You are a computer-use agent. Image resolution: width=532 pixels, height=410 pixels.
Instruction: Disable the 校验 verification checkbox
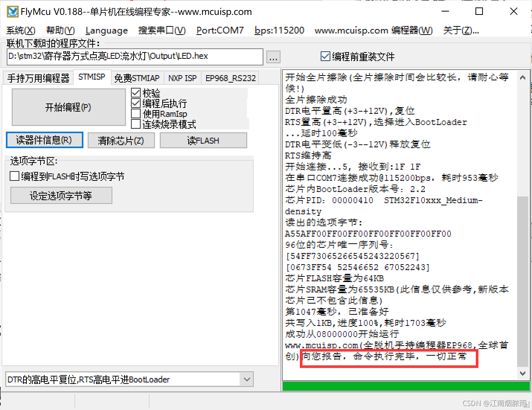point(136,93)
